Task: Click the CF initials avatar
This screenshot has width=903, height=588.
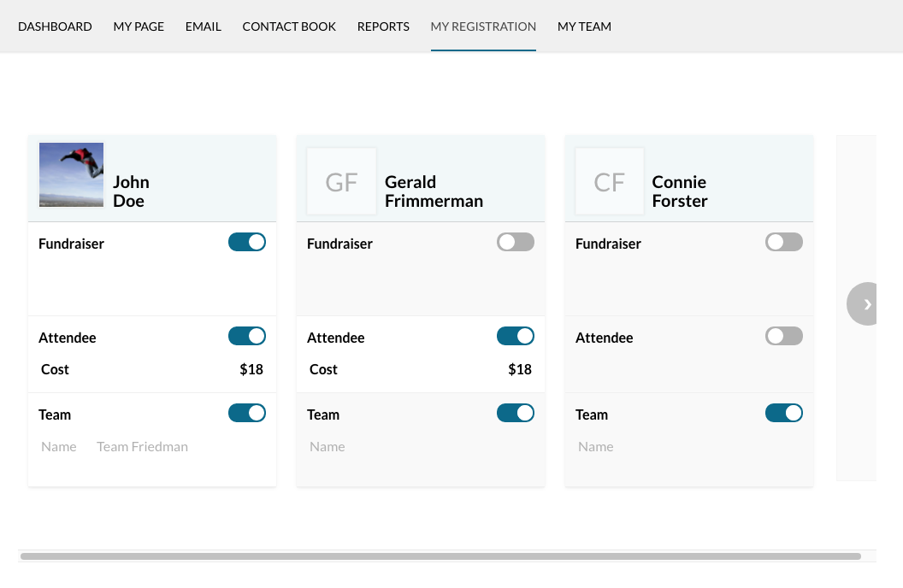Action: point(610,182)
